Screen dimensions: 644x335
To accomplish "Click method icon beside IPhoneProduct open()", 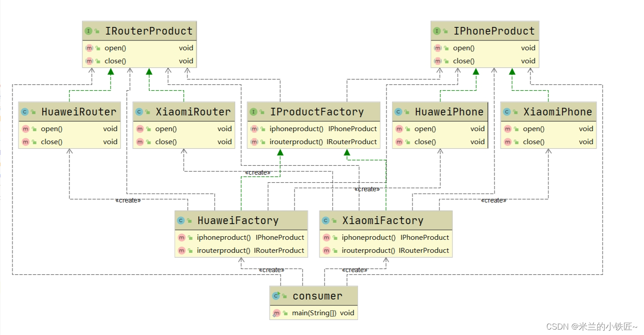I will [x=438, y=48].
